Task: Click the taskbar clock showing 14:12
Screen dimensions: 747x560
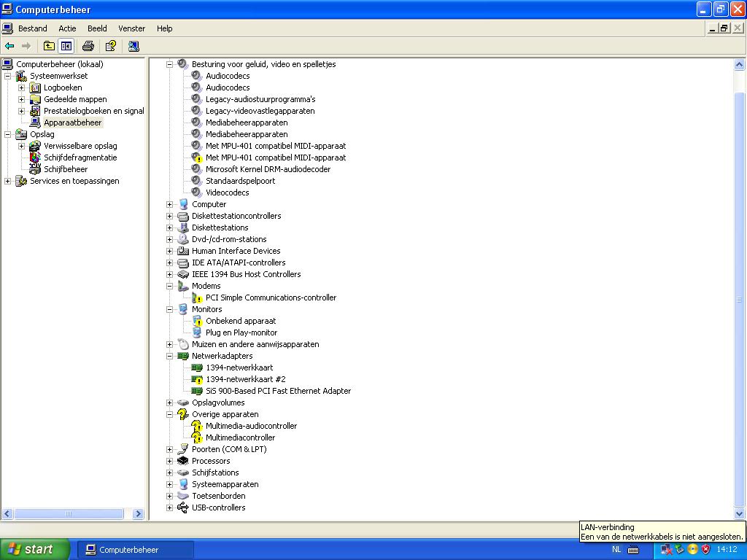Action: [727, 550]
